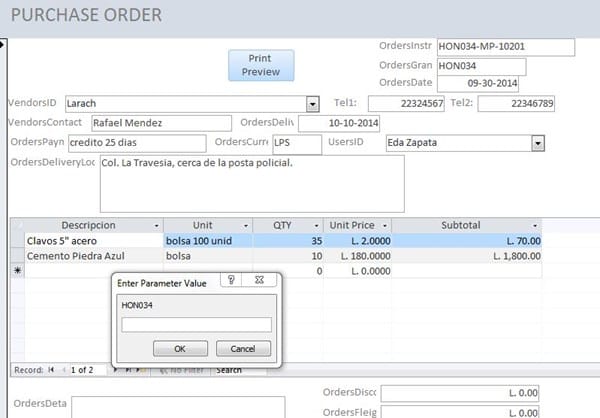Click the Tel2 field 22346789
600x418 pixels.
(x=516, y=103)
